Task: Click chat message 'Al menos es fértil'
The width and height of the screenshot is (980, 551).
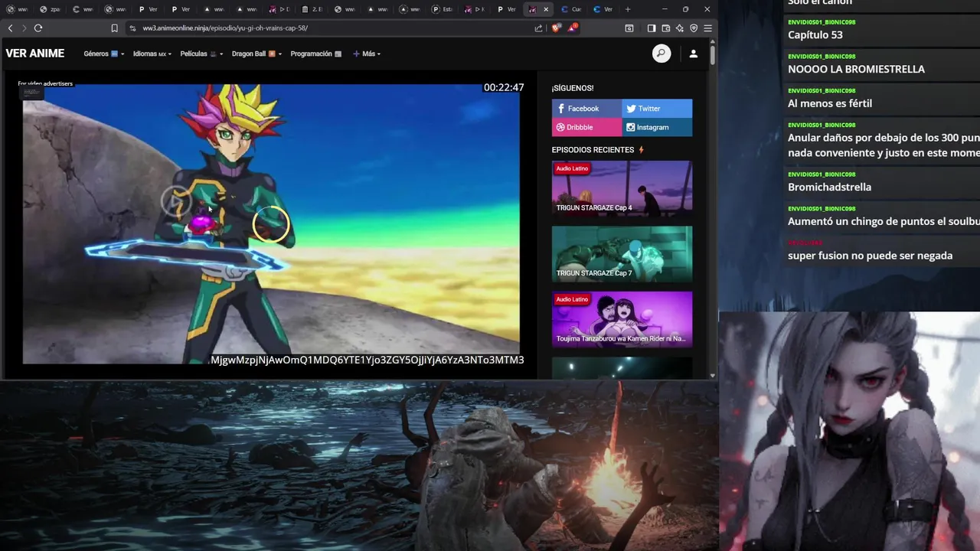Action: (x=830, y=103)
